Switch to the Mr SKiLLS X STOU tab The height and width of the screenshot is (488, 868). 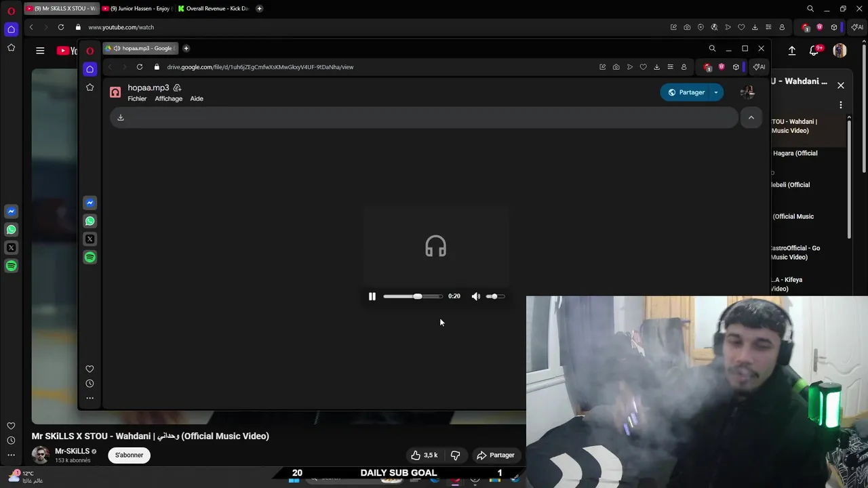[x=61, y=9]
